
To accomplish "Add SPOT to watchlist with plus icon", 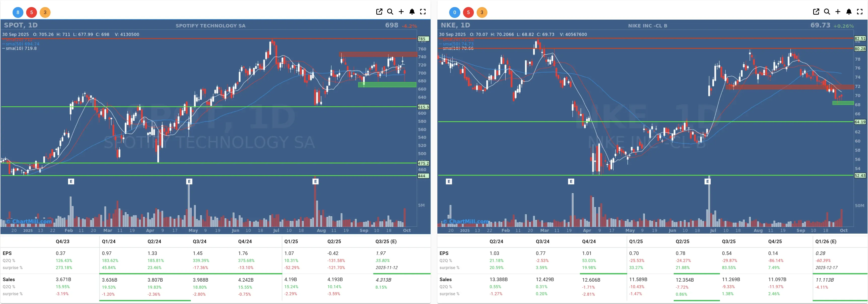I will point(401,12).
